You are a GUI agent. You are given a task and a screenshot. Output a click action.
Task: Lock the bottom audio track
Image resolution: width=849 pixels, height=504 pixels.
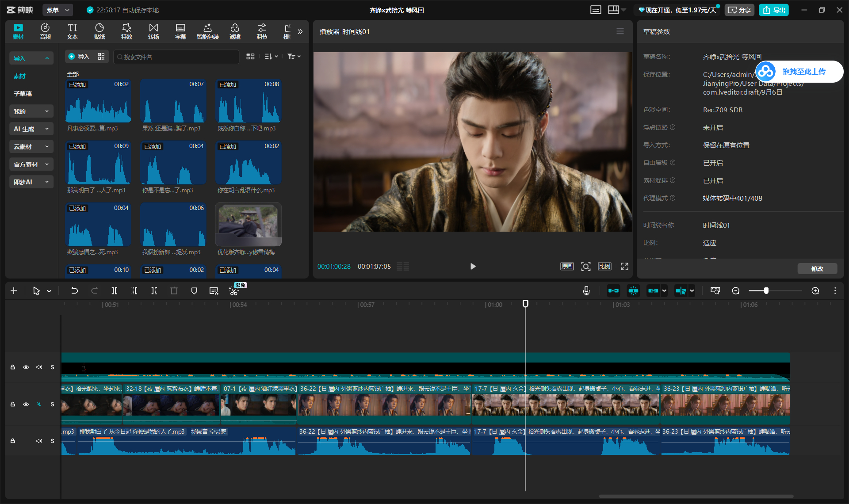click(x=13, y=441)
